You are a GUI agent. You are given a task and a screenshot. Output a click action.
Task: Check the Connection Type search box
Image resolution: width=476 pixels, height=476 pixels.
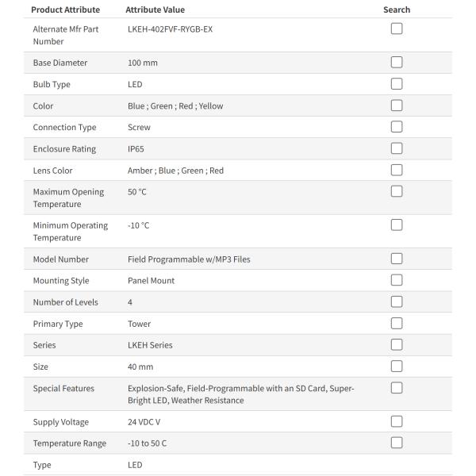pyautogui.click(x=397, y=126)
